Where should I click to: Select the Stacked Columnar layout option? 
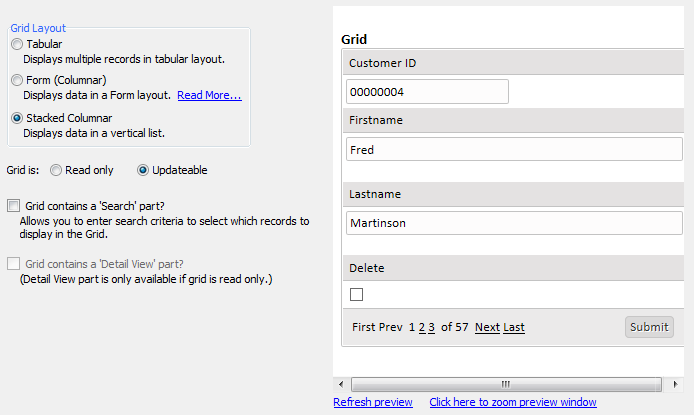tap(17, 118)
